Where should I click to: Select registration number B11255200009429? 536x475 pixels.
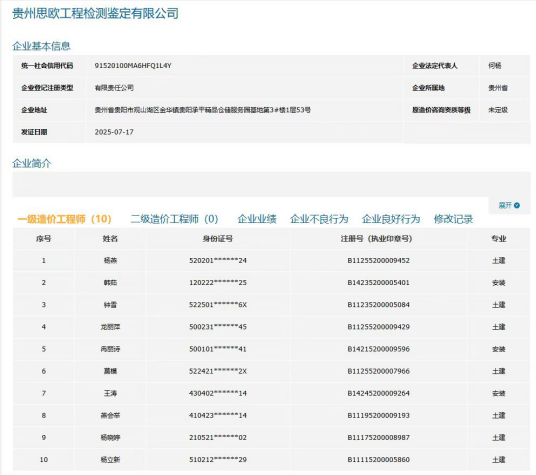coord(378,327)
